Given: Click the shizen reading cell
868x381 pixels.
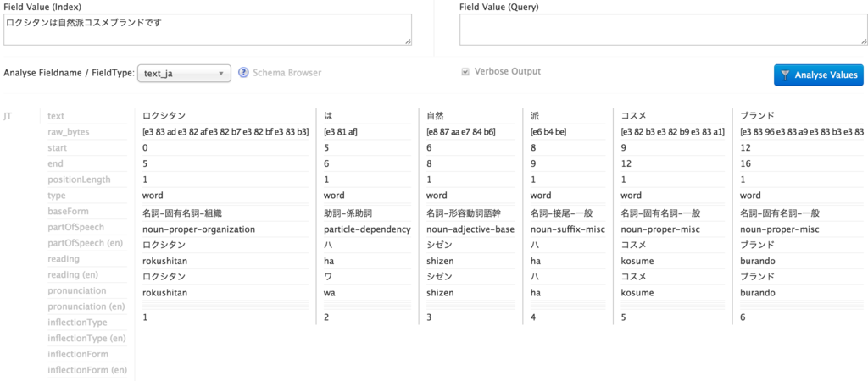Looking at the screenshot, I should click(441, 261).
